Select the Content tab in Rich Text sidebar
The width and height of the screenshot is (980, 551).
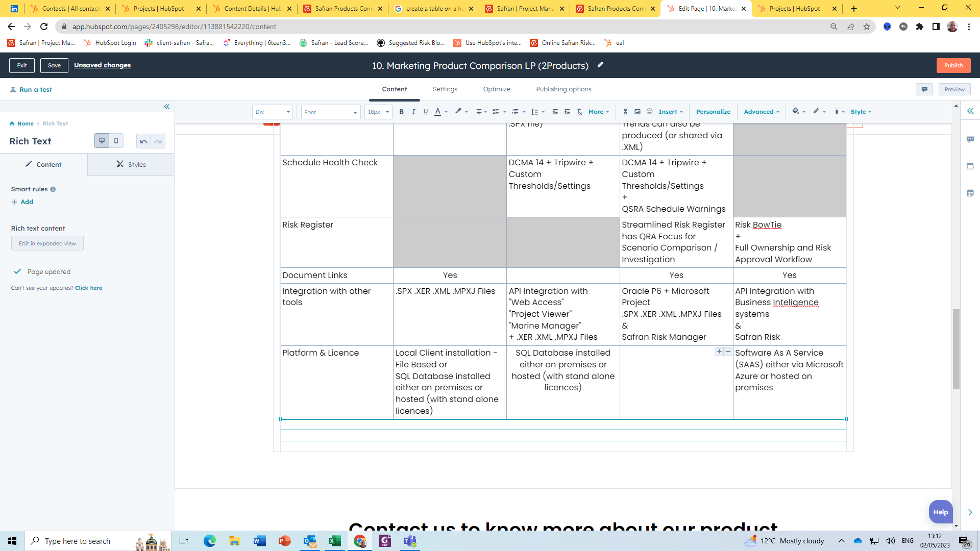point(44,164)
